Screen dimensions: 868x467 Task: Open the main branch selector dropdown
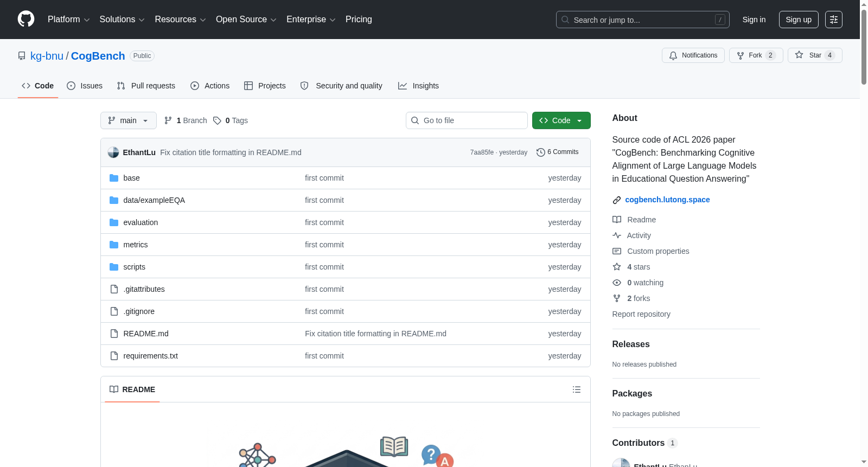[129, 120]
